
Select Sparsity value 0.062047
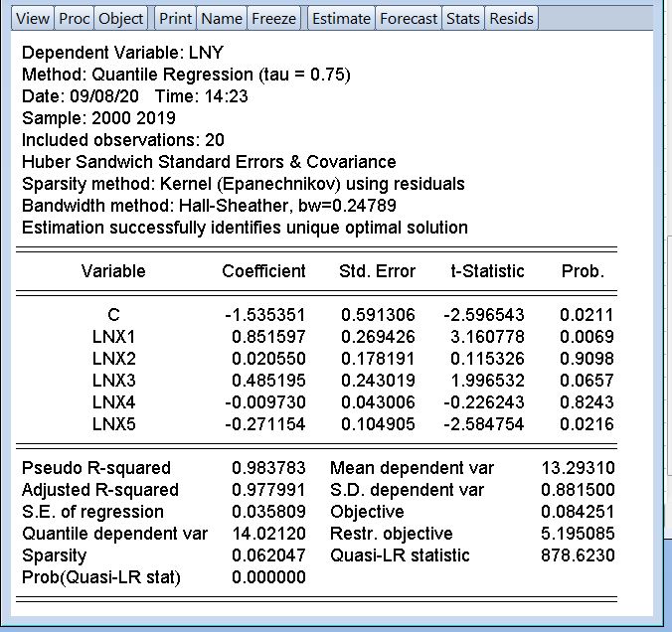(268, 555)
